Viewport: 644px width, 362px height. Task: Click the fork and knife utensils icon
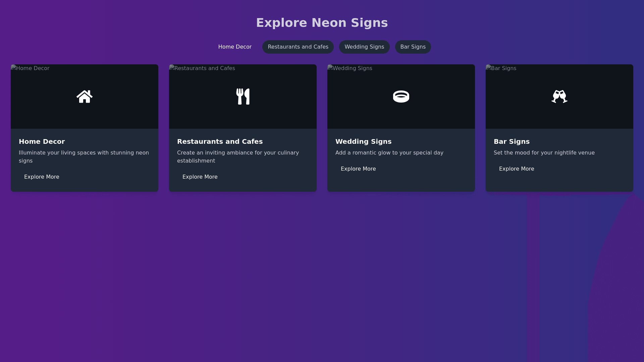tap(243, 97)
